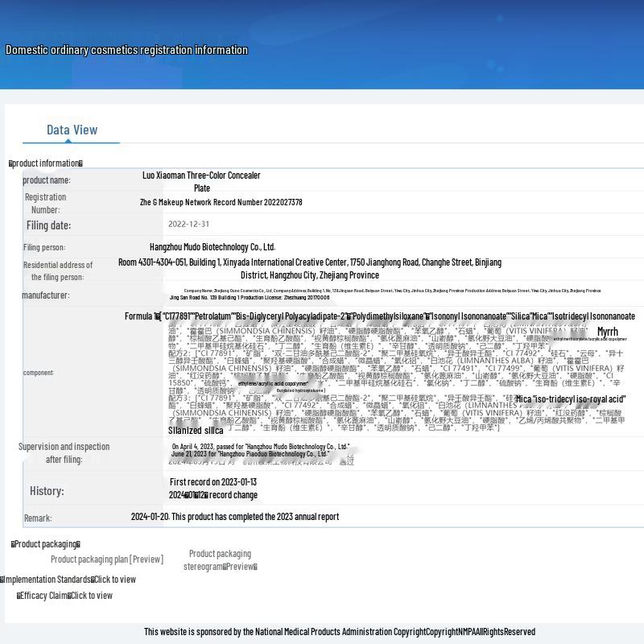644x644 pixels.
Task: Select the page title 'Domestic ordinary cosmetics registration information'
Action: click(x=126, y=50)
